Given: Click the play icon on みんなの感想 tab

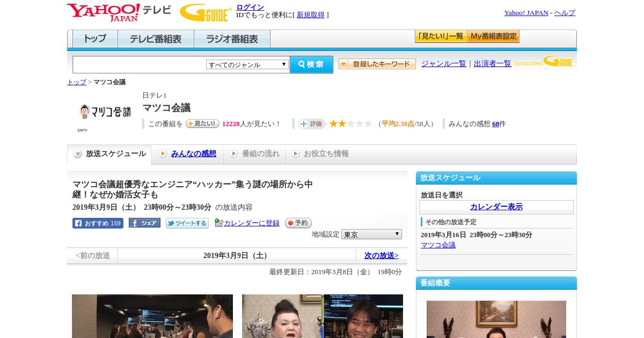Looking at the screenshot, I should click(x=163, y=154).
